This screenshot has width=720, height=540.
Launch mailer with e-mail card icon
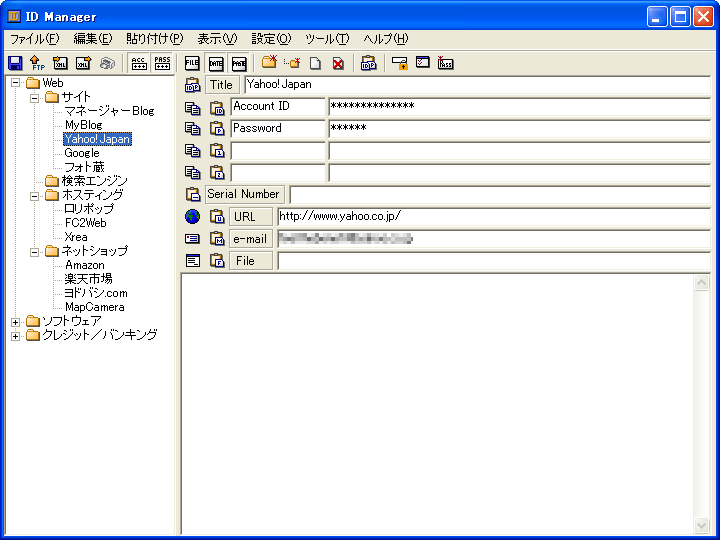point(192,238)
